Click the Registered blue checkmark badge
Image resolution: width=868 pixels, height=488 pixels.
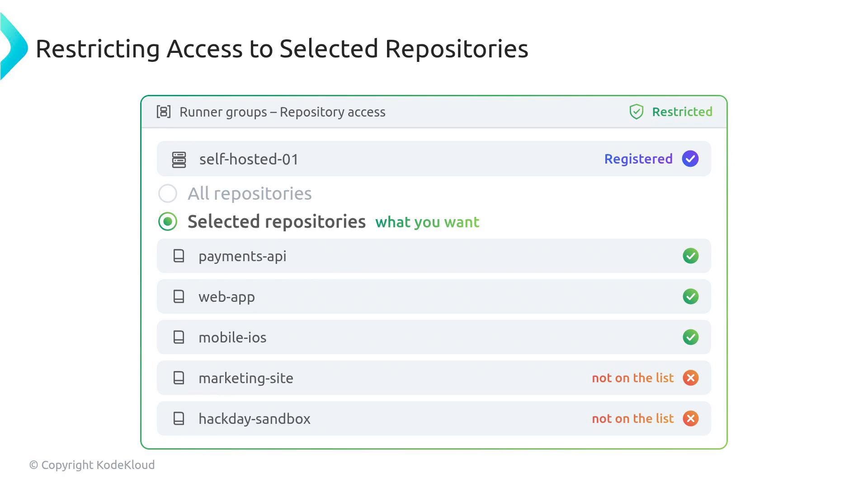click(690, 159)
